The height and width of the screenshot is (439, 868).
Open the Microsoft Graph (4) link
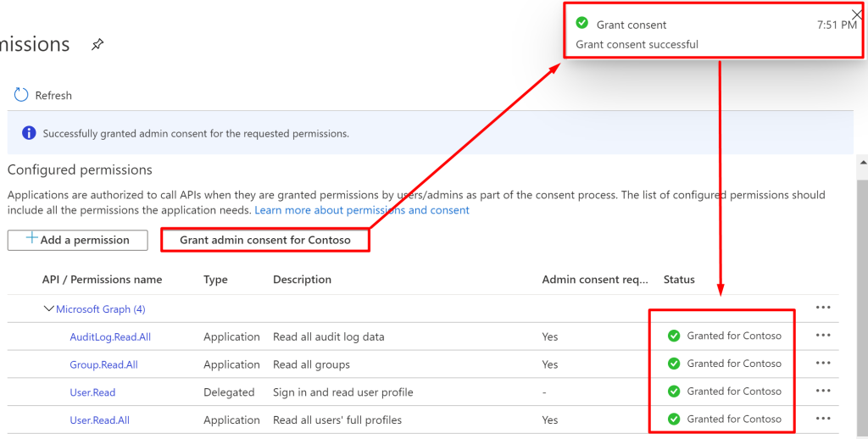(x=101, y=309)
